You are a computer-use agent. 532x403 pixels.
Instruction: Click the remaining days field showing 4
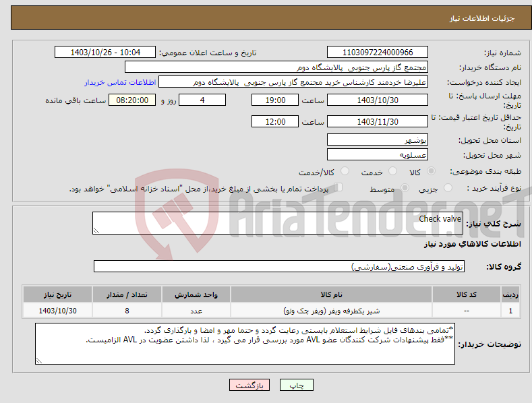click(202, 100)
